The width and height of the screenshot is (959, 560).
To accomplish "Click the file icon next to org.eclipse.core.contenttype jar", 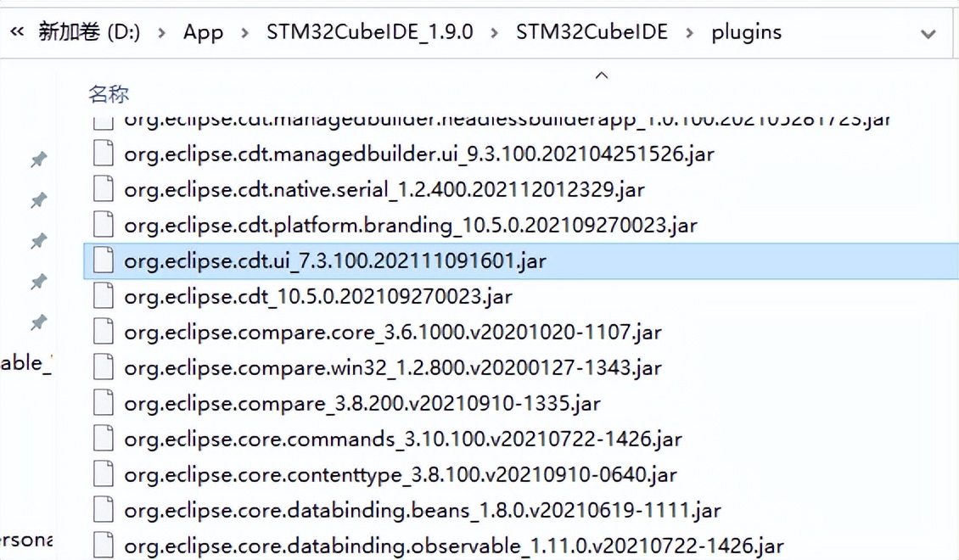I will click(102, 474).
